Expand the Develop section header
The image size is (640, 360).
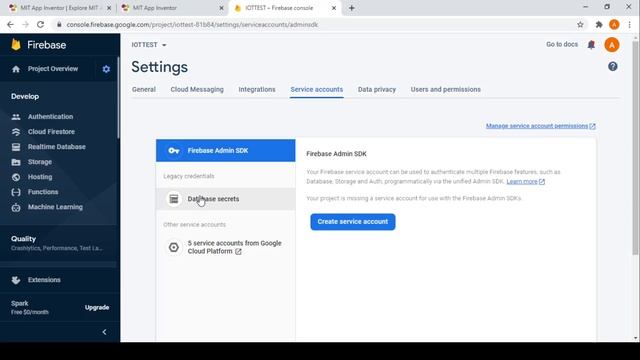tap(25, 96)
